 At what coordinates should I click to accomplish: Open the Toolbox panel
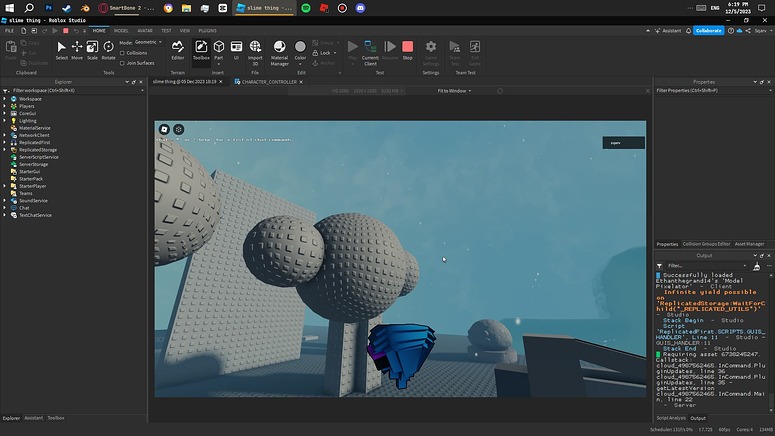(201, 49)
